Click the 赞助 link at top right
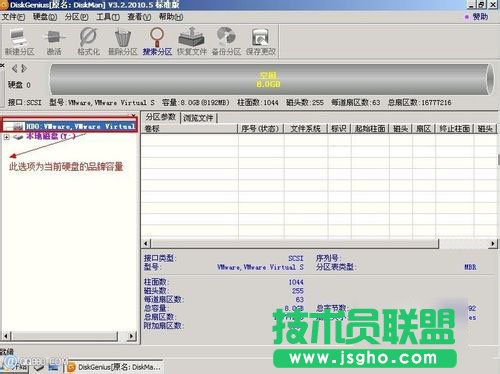 click(480, 17)
